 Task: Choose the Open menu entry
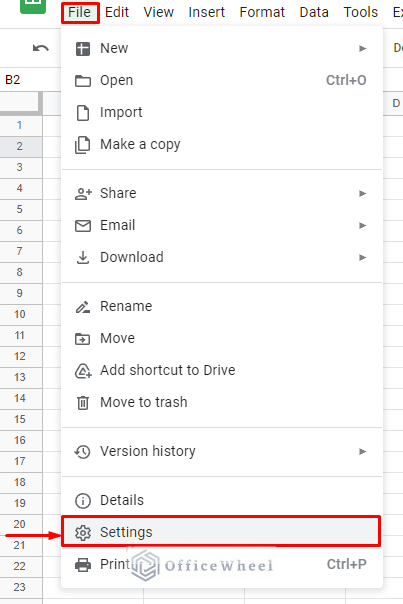click(222, 81)
